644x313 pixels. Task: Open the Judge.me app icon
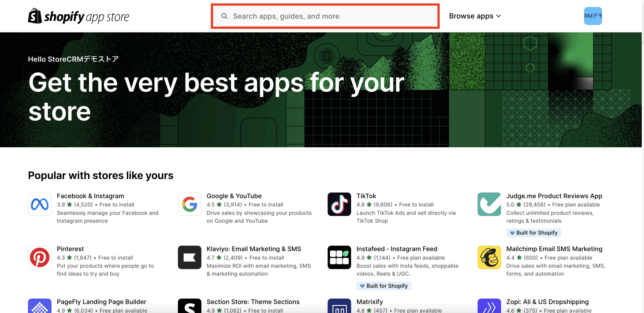point(489,204)
